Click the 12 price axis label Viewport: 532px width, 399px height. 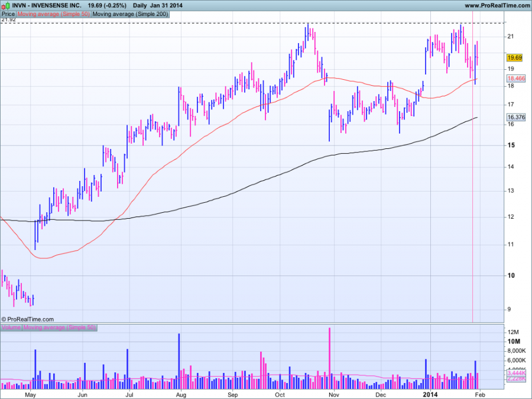[510, 217]
